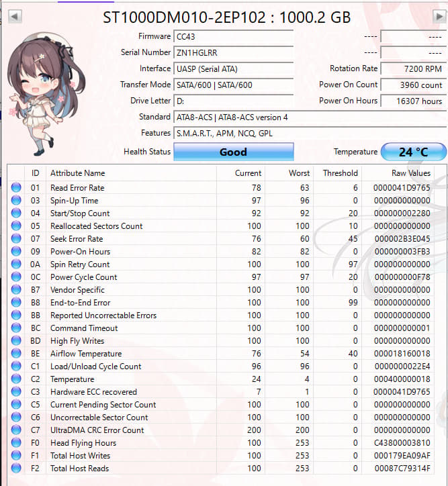This screenshot has height=486, width=448.
Task: Select the Seek Error Rate row
Action: pos(221,239)
